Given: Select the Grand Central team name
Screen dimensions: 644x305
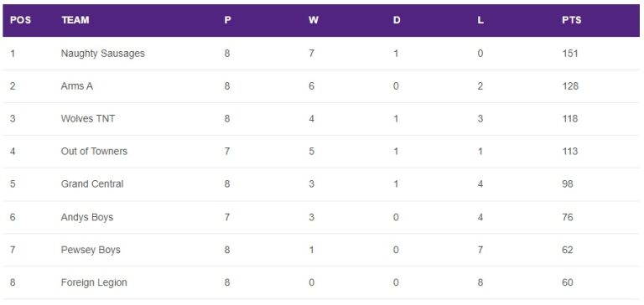Looking at the screenshot, I should pyautogui.click(x=92, y=184).
